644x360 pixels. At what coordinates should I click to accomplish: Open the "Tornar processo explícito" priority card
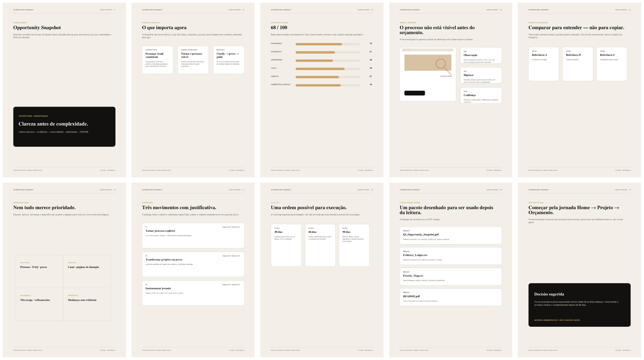tap(193, 236)
